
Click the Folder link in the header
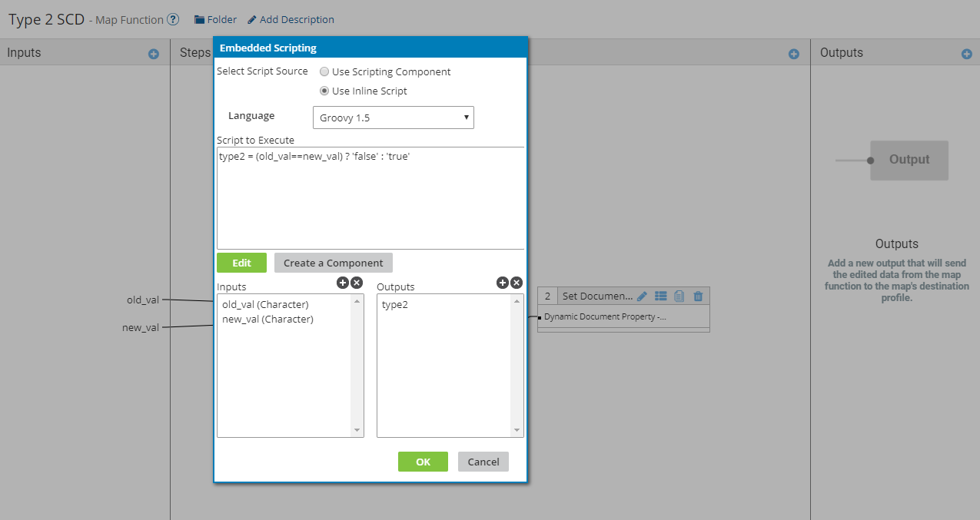(x=215, y=19)
